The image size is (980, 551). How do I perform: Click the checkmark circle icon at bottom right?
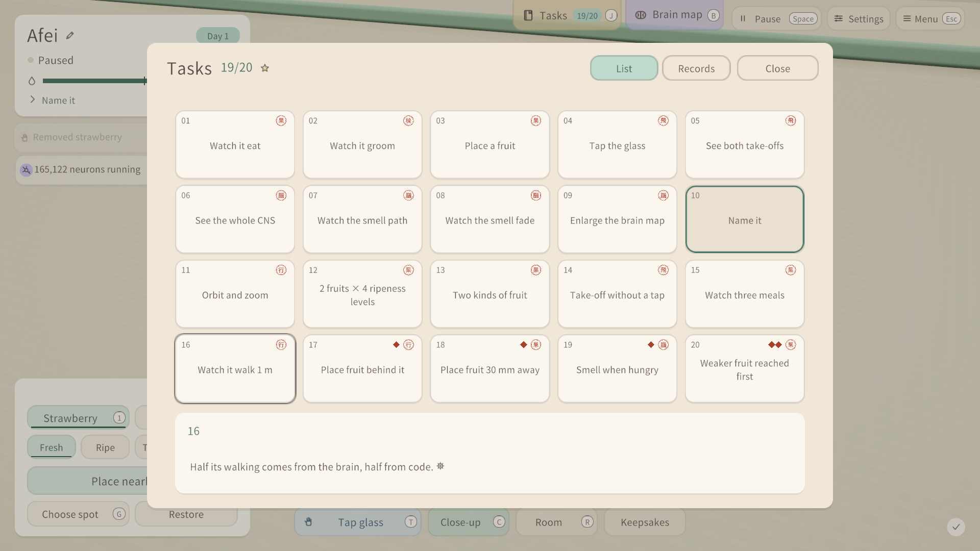click(956, 527)
